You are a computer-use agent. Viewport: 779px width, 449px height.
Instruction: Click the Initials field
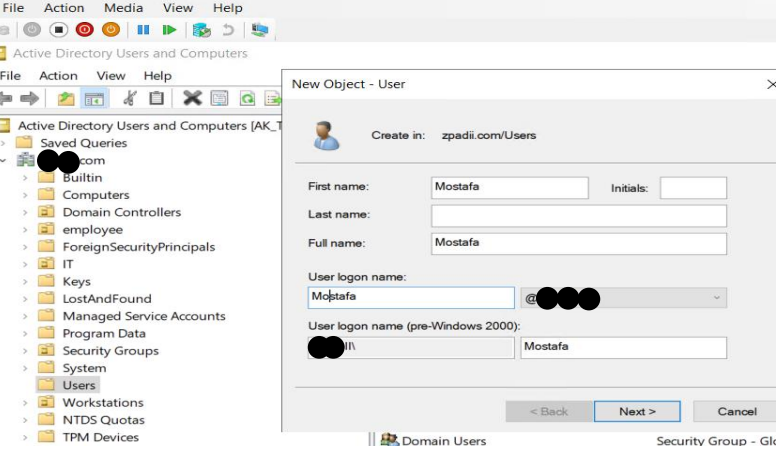click(x=693, y=188)
